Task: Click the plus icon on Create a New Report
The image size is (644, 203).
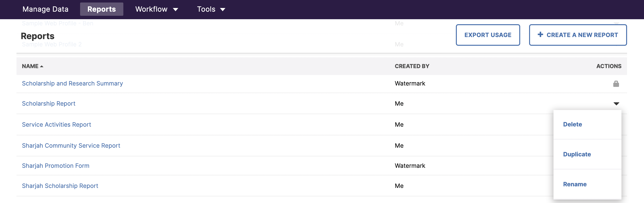Action: tap(540, 35)
